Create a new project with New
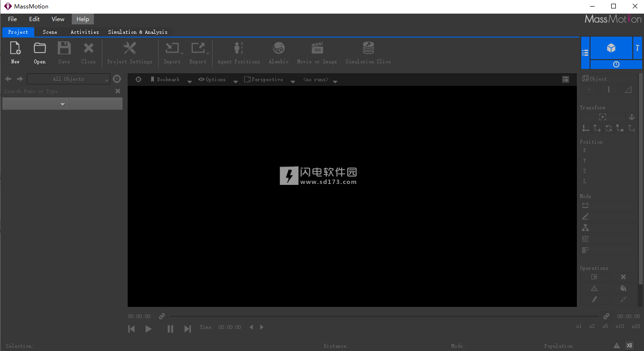644x351 pixels. coord(15,52)
